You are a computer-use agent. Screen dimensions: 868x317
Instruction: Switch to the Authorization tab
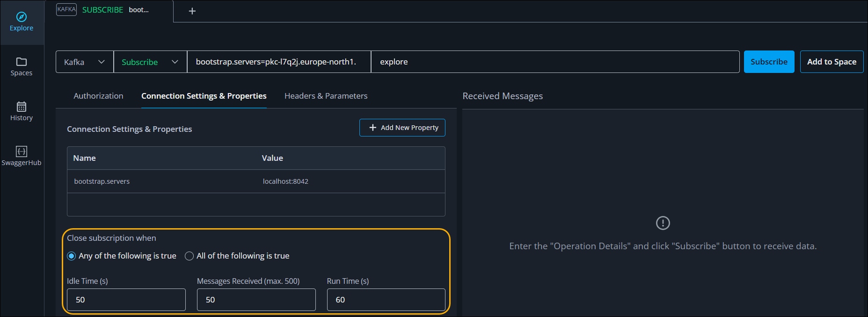point(98,96)
